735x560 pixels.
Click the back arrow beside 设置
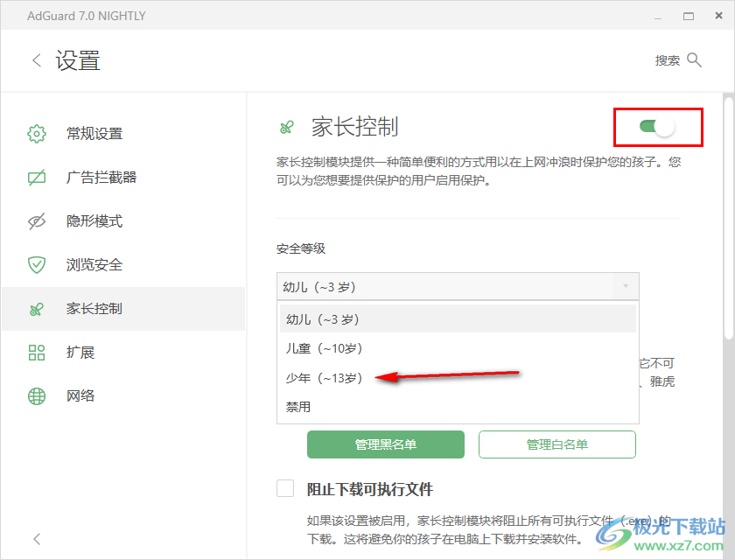(37, 60)
